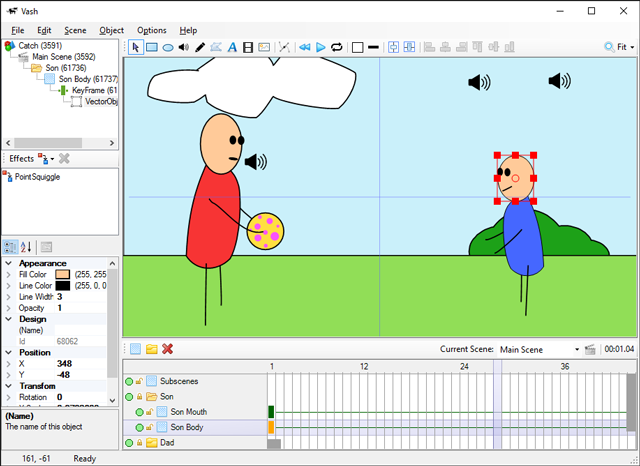Click the align right edges icon

461,47
